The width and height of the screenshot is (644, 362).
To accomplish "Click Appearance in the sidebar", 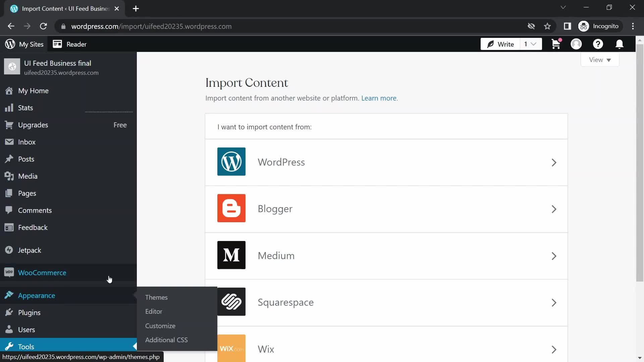I will 36,295.
